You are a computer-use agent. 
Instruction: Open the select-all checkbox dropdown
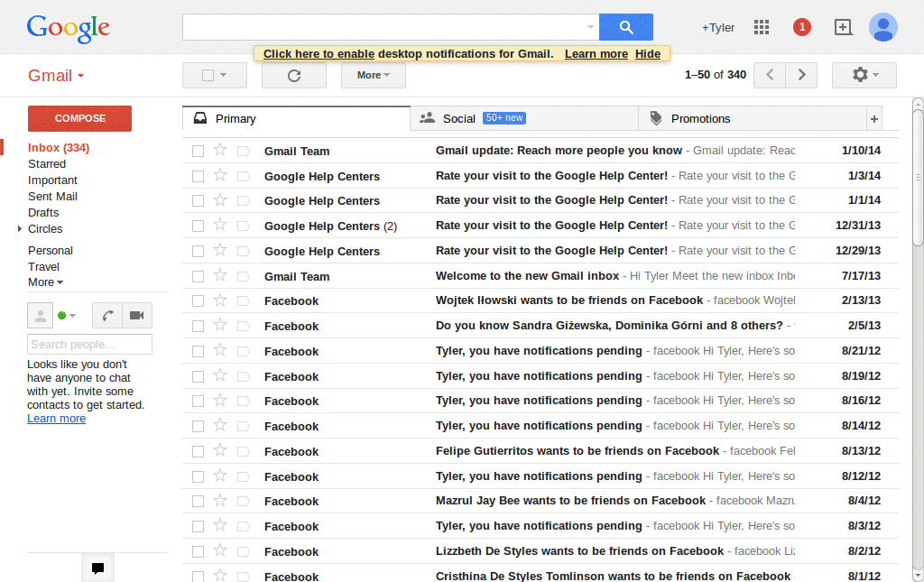pyautogui.click(x=224, y=76)
